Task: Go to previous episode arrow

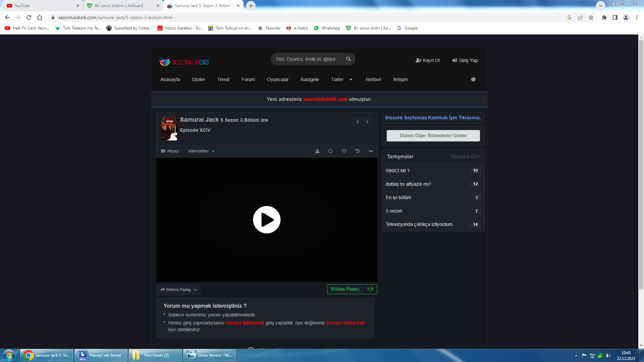Action: pyautogui.click(x=358, y=122)
